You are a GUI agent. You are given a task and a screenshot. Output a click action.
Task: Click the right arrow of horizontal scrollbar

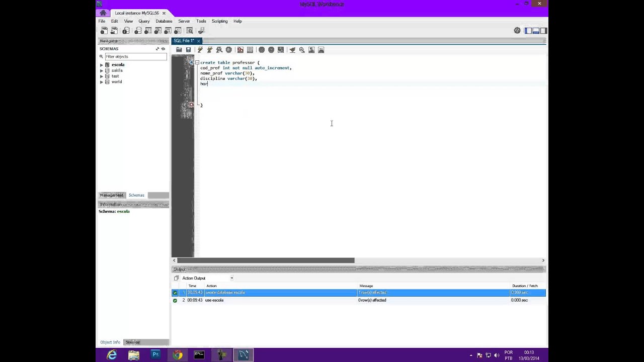point(543,260)
